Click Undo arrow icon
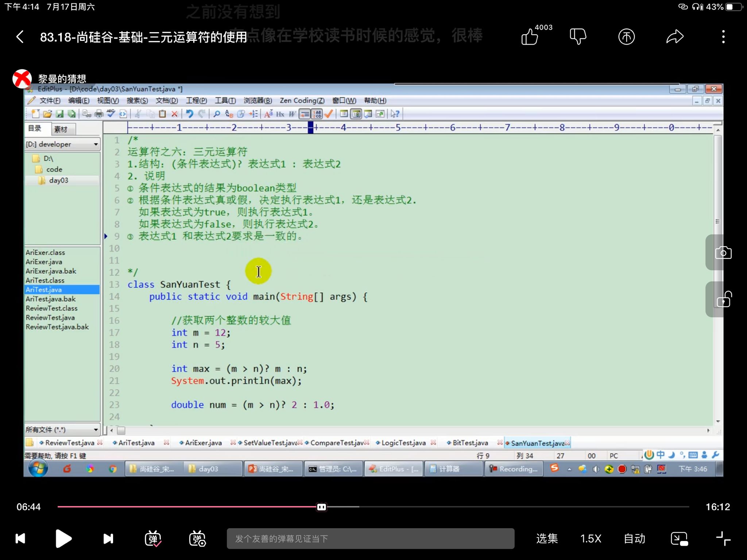The width and height of the screenshot is (747, 560). point(189,114)
